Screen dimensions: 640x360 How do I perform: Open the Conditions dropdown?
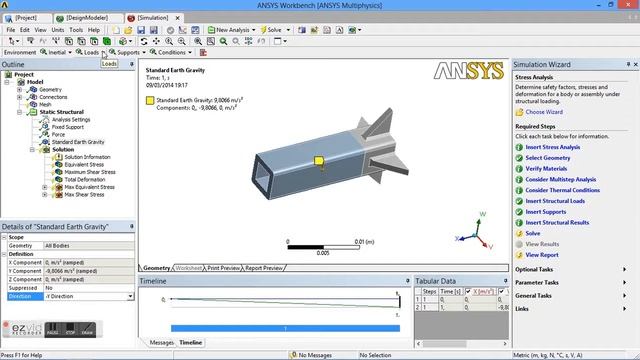(x=190, y=52)
